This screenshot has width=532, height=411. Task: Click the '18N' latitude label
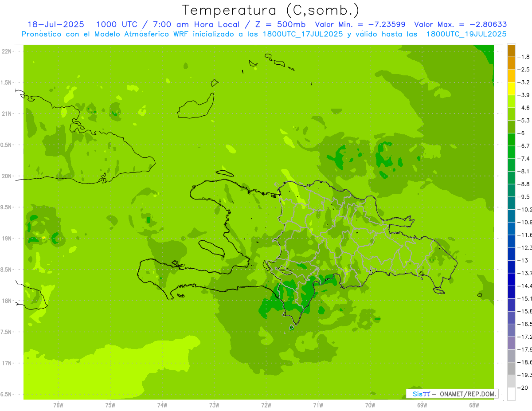tap(7, 301)
